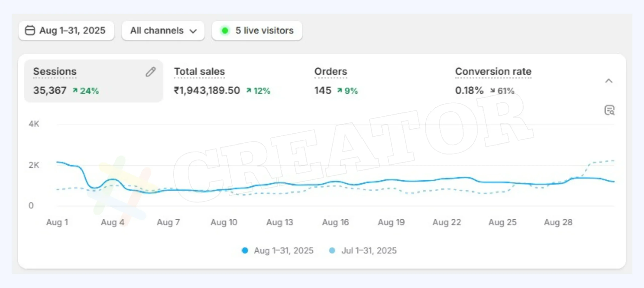Select the Sessions metric tab
Screen dimensions: 644x288
55,72
